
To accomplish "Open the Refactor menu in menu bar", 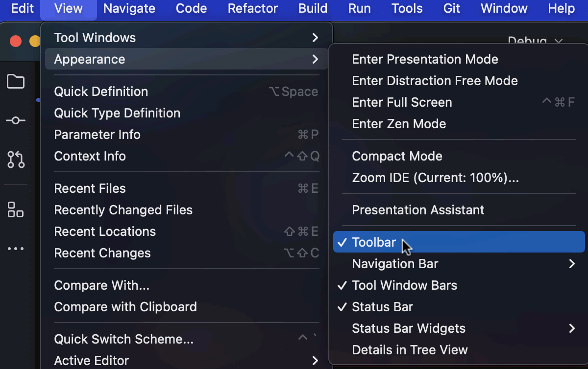I will [x=253, y=8].
